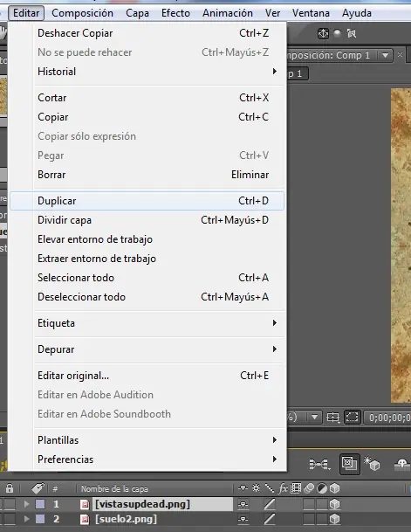The image size is (411, 532).
Task: Click the Effect fx column header icon
Action: tap(283, 488)
